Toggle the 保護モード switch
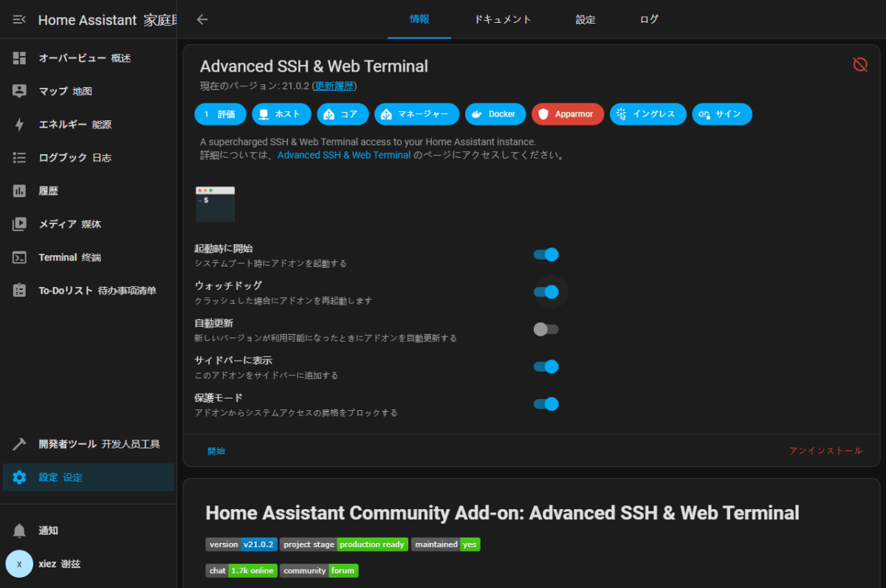 point(546,404)
